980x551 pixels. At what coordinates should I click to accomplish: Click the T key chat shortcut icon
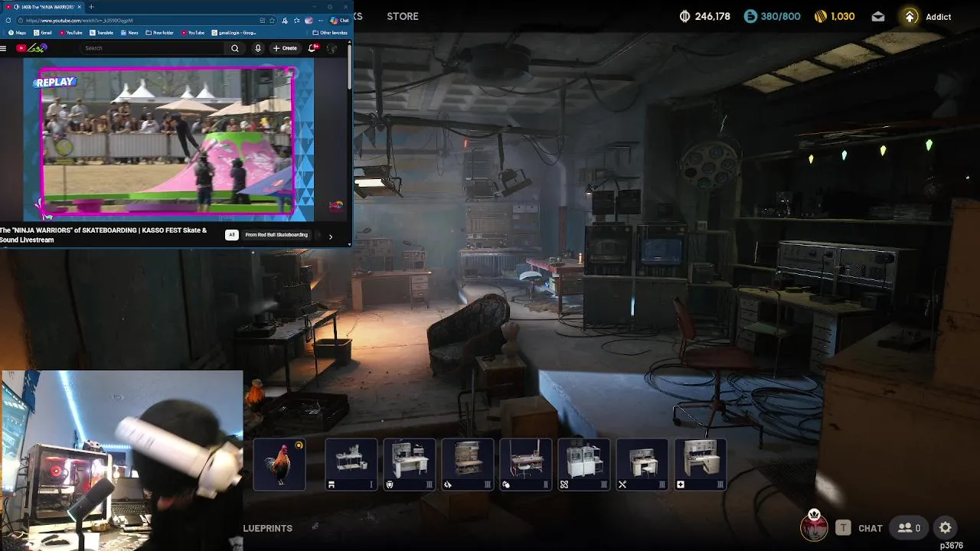pos(843,527)
